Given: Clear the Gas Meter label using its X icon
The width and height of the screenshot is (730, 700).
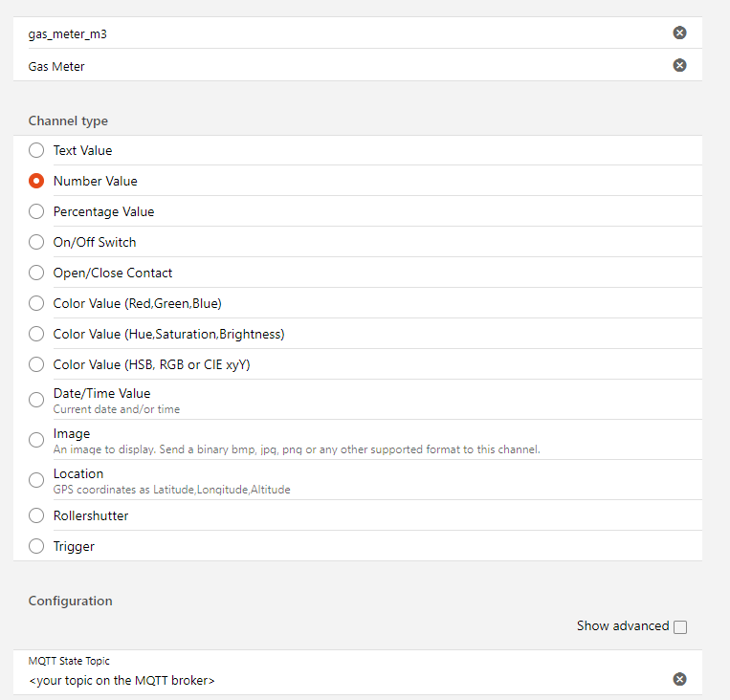Looking at the screenshot, I should point(679,65).
